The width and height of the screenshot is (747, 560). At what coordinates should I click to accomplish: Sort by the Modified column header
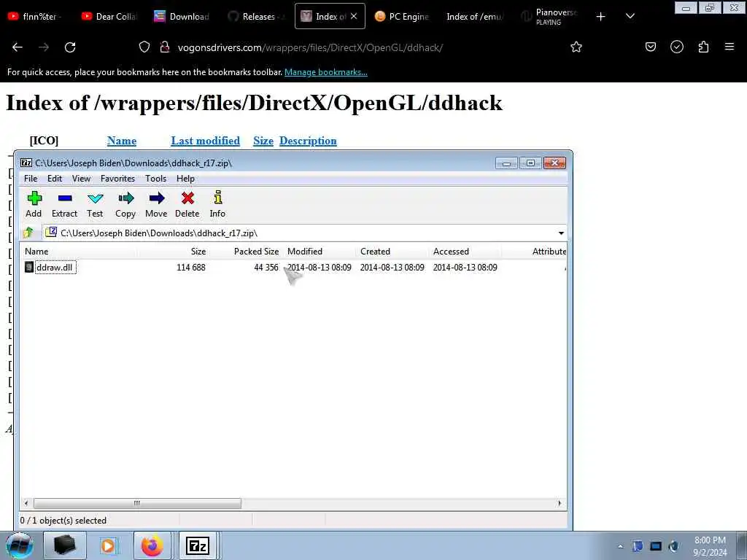coord(320,252)
